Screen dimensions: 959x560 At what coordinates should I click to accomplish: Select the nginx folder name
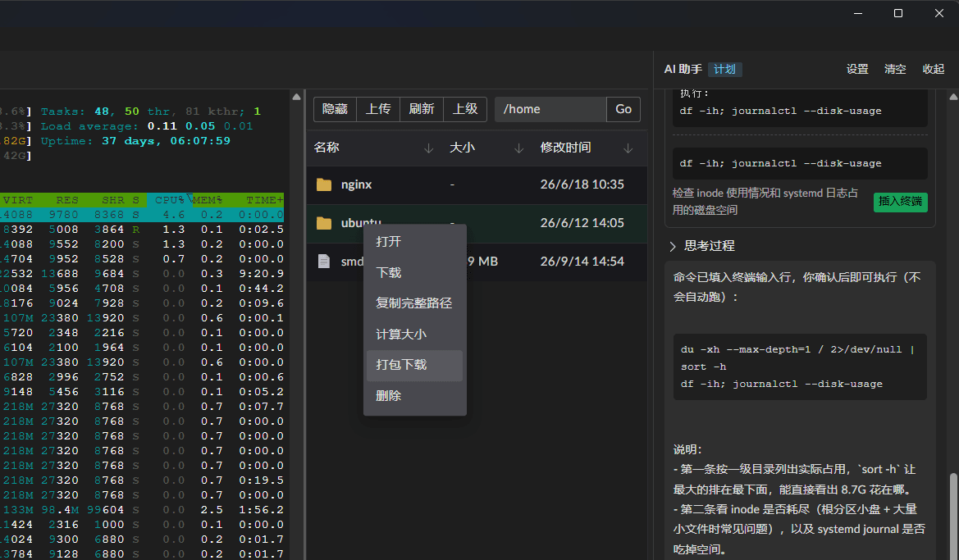[x=357, y=184]
